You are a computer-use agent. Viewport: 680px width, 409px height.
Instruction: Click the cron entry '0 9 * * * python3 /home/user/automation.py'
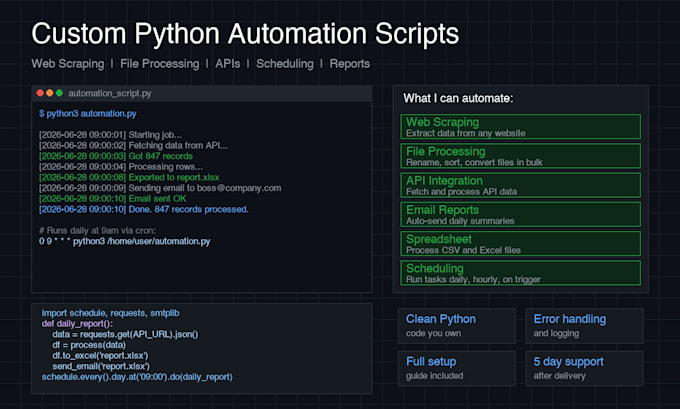[124, 241]
